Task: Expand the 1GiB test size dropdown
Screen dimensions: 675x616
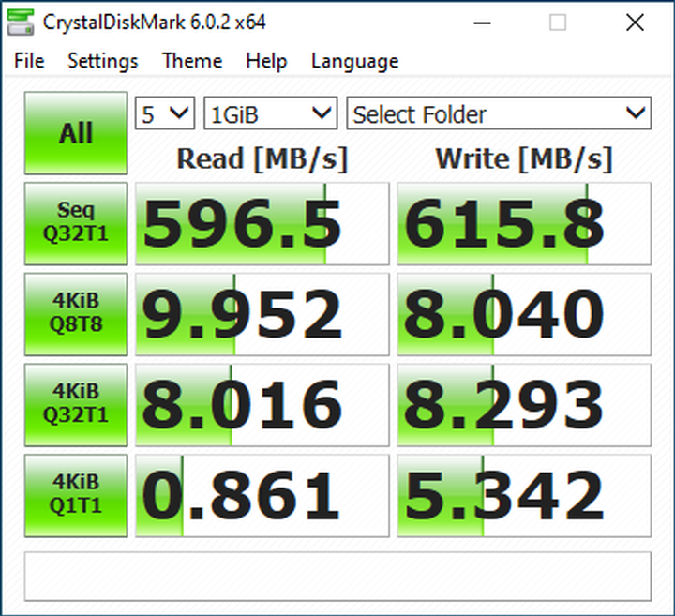Action: click(270, 114)
